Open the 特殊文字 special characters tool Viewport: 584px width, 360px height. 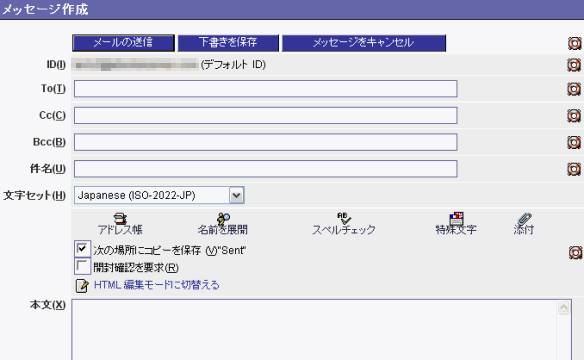point(456,224)
